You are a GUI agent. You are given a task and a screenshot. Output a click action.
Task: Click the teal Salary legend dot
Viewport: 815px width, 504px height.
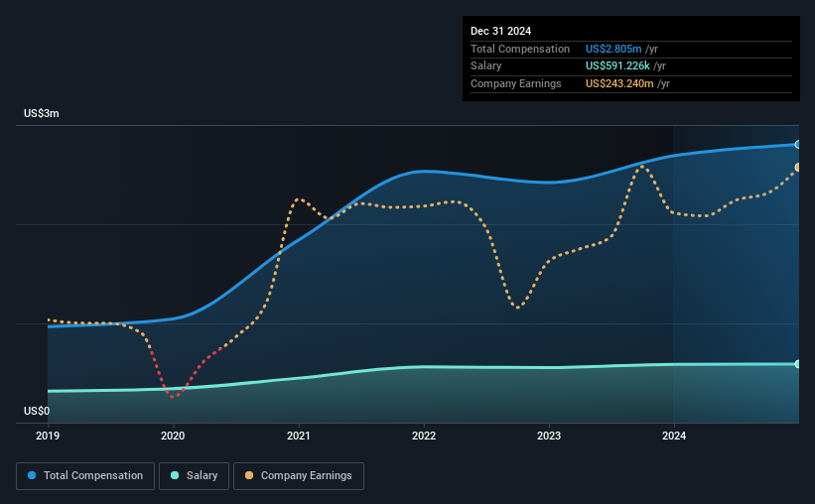[175, 475]
